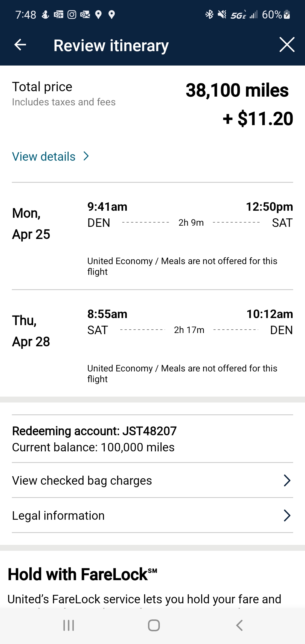
Task: Tap the back arrow in the header
Action: click(20, 45)
